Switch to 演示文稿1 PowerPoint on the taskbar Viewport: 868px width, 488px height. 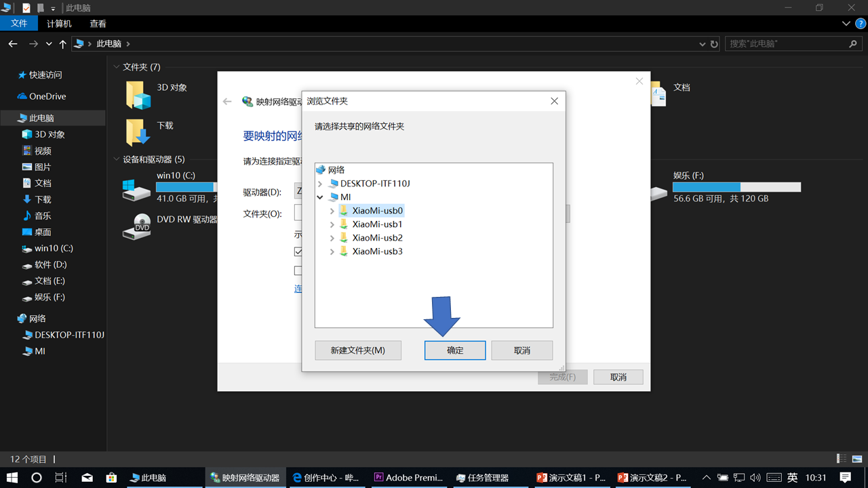(x=571, y=478)
